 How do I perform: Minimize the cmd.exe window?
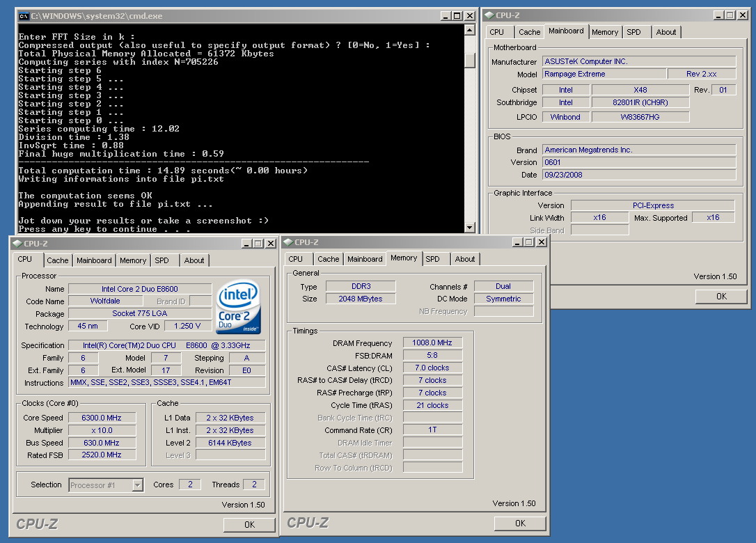[x=446, y=16]
